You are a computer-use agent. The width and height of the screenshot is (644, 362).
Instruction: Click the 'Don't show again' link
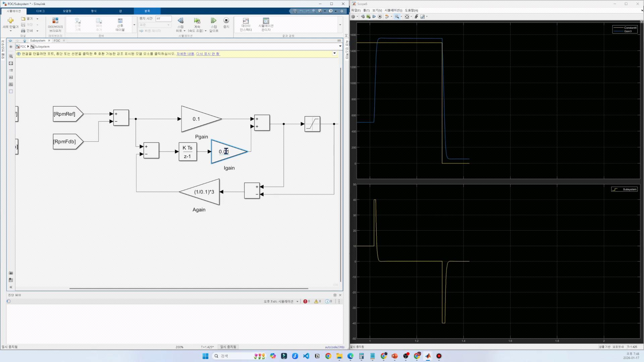pos(208,54)
